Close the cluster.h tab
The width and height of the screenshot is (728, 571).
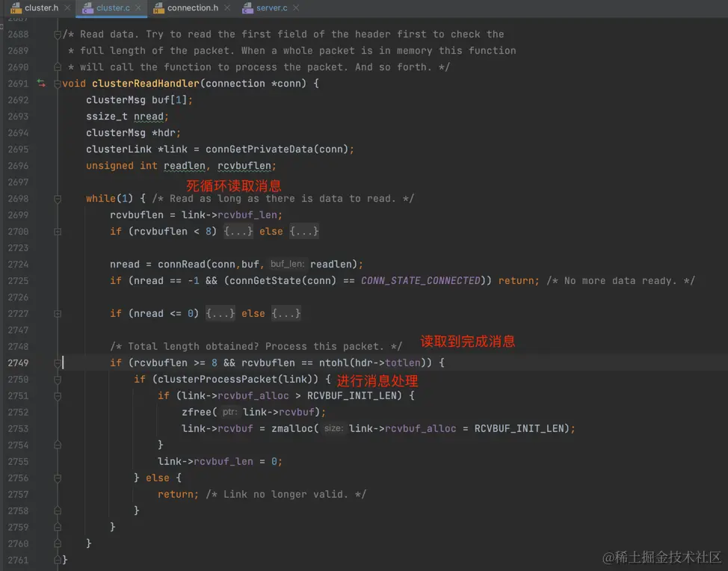[68, 8]
